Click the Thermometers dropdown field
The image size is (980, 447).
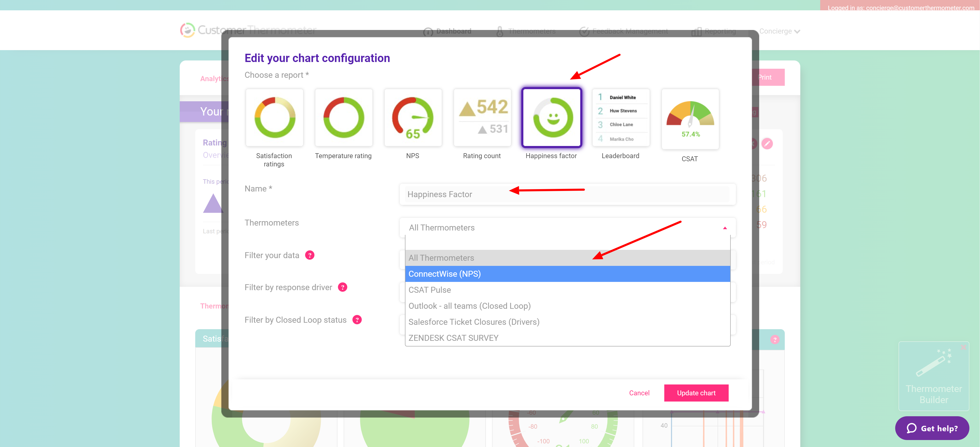click(x=567, y=228)
